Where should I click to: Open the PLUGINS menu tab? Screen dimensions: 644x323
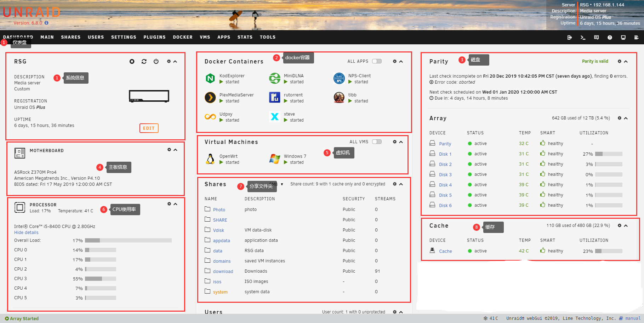(154, 37)
